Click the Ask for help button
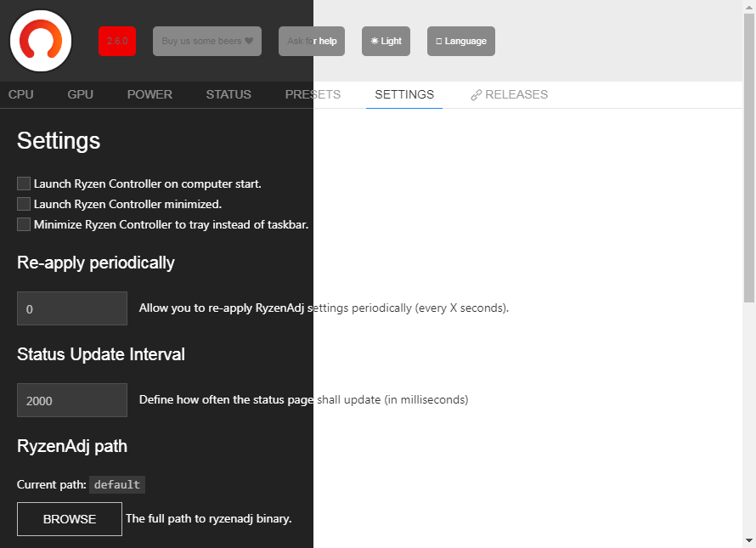The height and width of the screenshot is (548, 756). (x=312, y=41)
